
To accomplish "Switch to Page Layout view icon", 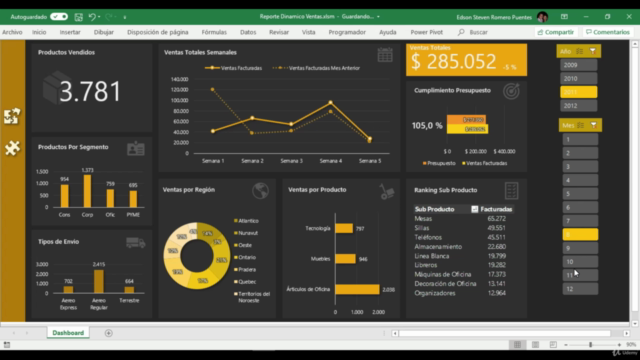I will [x=535, y=345].
